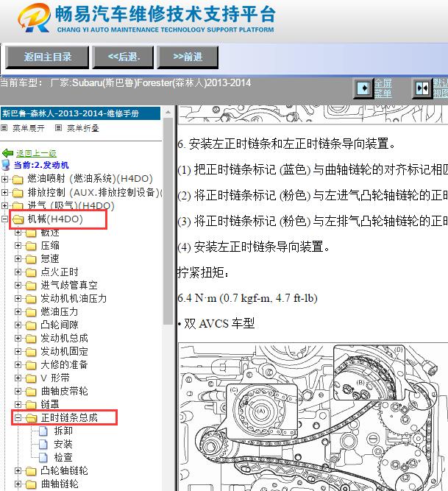Collapse the 正时链条总成 node

18,417
